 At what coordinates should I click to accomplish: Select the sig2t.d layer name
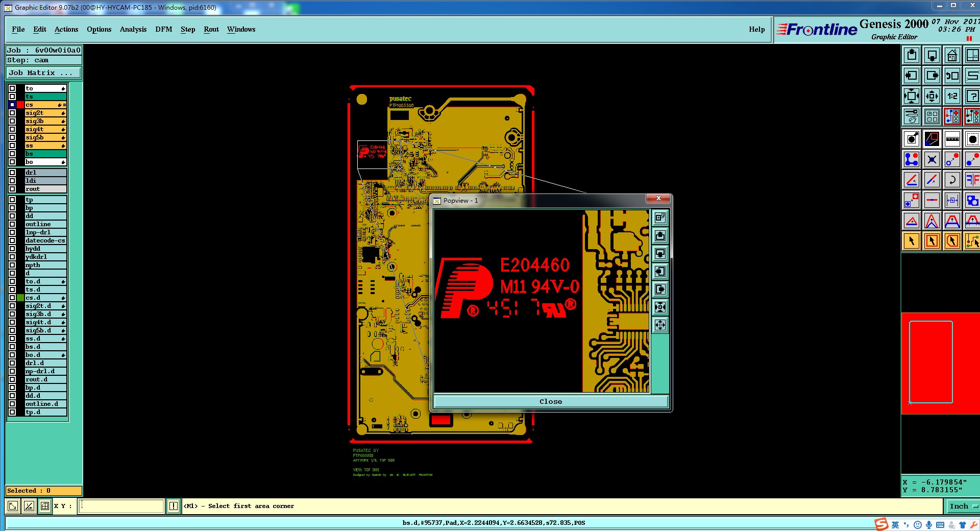coord(45,306)
